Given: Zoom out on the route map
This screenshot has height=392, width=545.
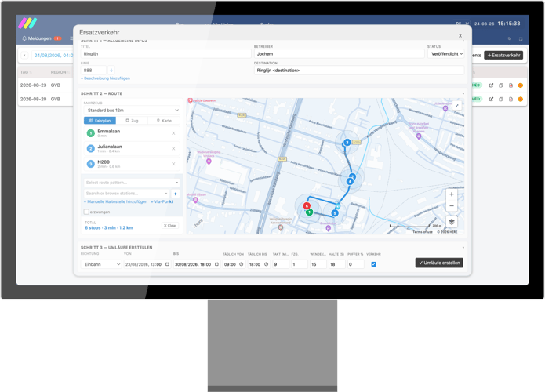Looking at the screenshot, I should pos(451,205).
